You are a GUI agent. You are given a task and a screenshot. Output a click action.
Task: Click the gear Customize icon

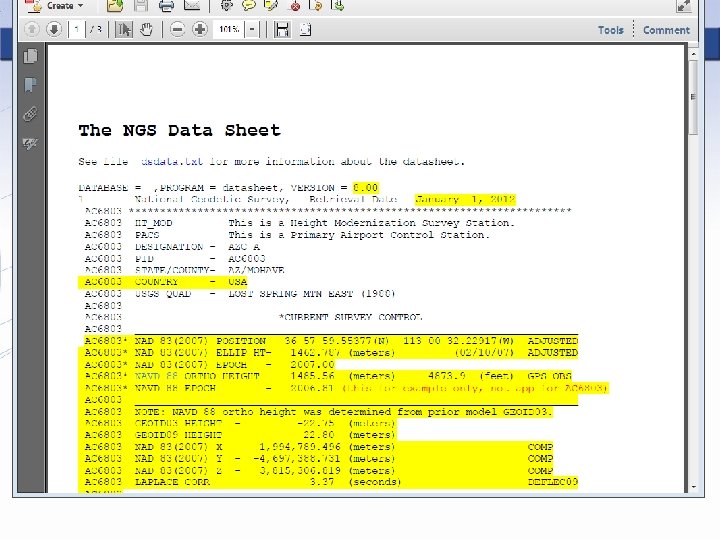pos(226,6)
